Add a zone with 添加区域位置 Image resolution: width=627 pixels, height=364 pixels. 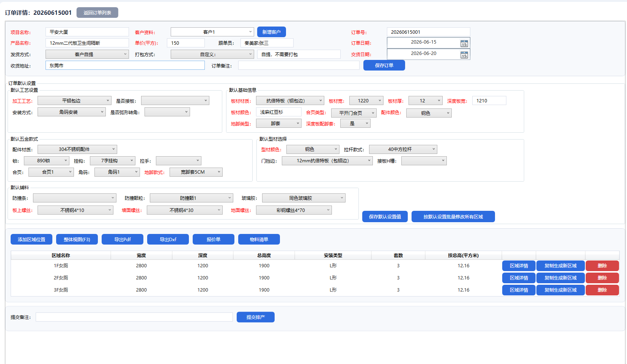31,239
